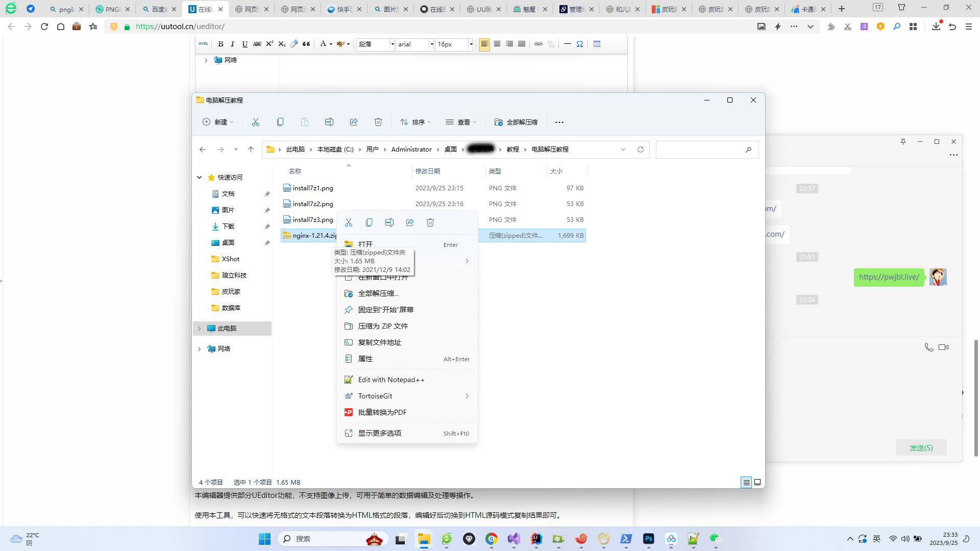Open the 查看 view dropdown
The width and height of the screenshot is (980, 551).
pos(461,122)
